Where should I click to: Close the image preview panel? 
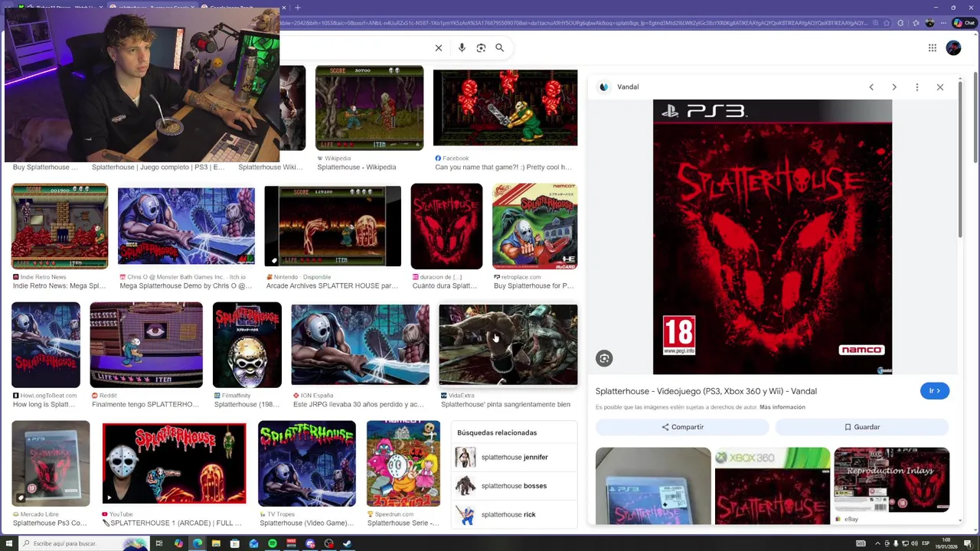(940, 86)
